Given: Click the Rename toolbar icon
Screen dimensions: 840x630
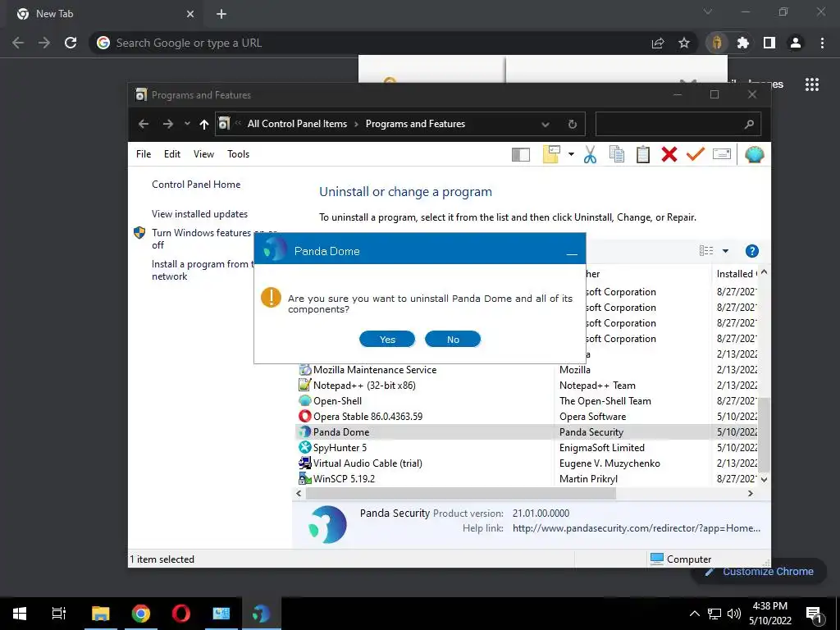Looking at the screenshot, I should (722, 154).
